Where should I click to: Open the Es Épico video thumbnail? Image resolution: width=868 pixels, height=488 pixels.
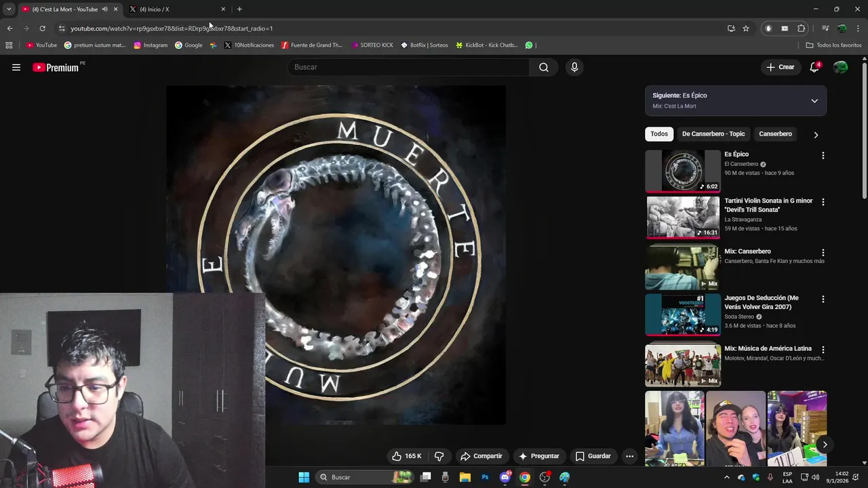tap(683, 171)
